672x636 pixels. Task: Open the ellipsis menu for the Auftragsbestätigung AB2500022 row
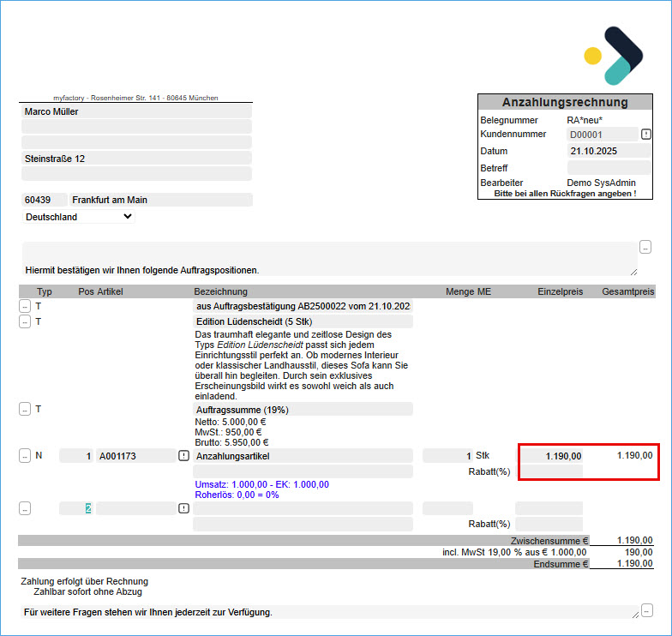click(x=25, y=306)
